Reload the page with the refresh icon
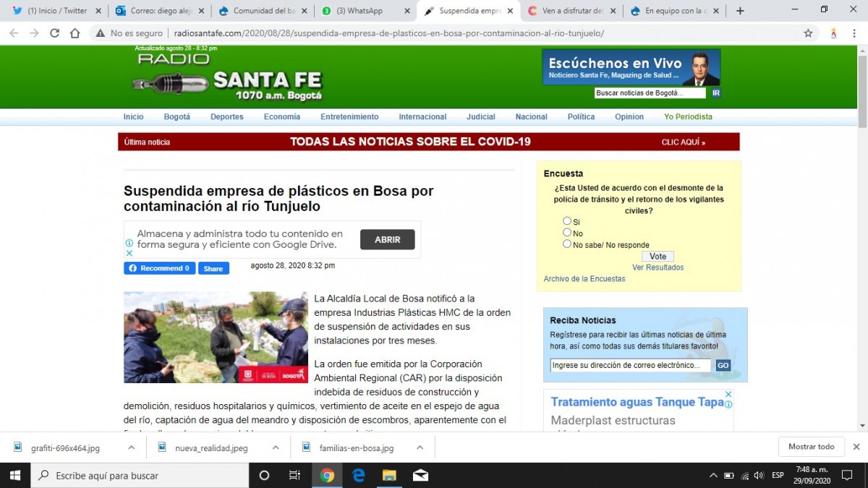Screen dimensions: 868x488 54,33
